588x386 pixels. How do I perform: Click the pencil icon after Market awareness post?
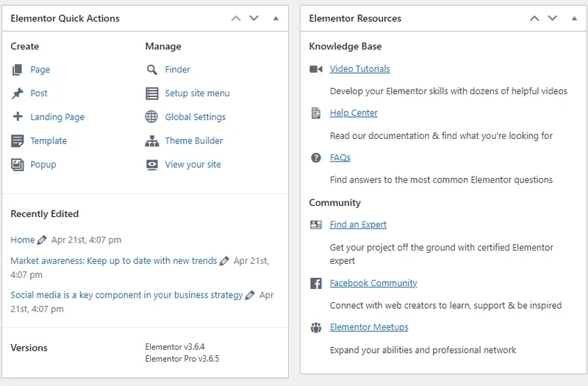pyautogui.click(x=224, y=261)
